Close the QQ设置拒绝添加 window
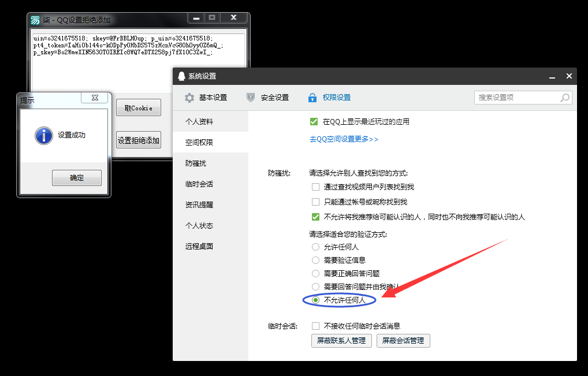 (x=233, y=18)
